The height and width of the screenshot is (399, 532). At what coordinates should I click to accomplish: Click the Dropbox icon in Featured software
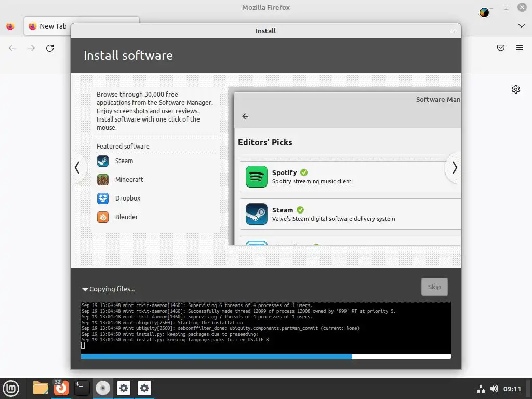[103, 198]
